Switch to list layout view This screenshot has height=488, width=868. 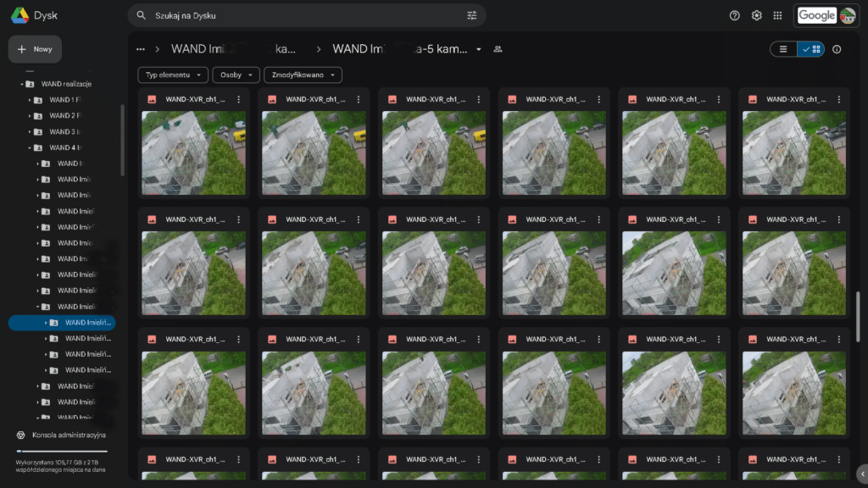(x=783, y=49)
